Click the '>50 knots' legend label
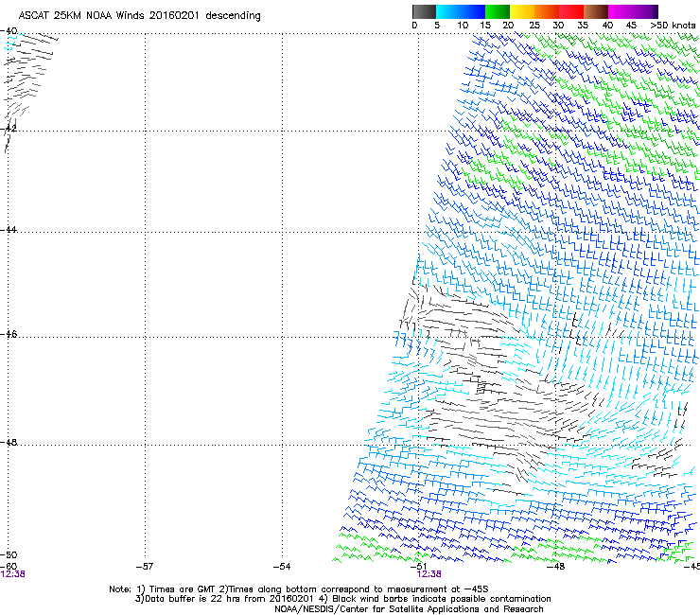 click(x=673, y=26)
